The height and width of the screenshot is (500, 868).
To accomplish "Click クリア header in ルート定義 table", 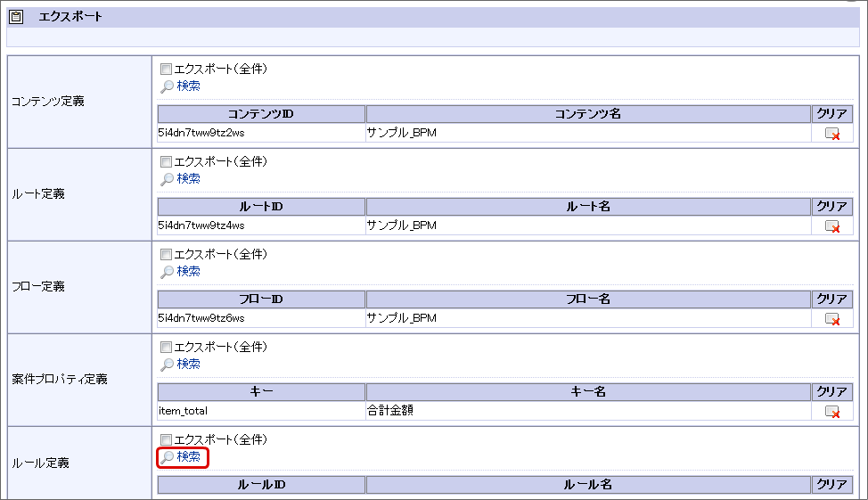I will pos(832,207).
